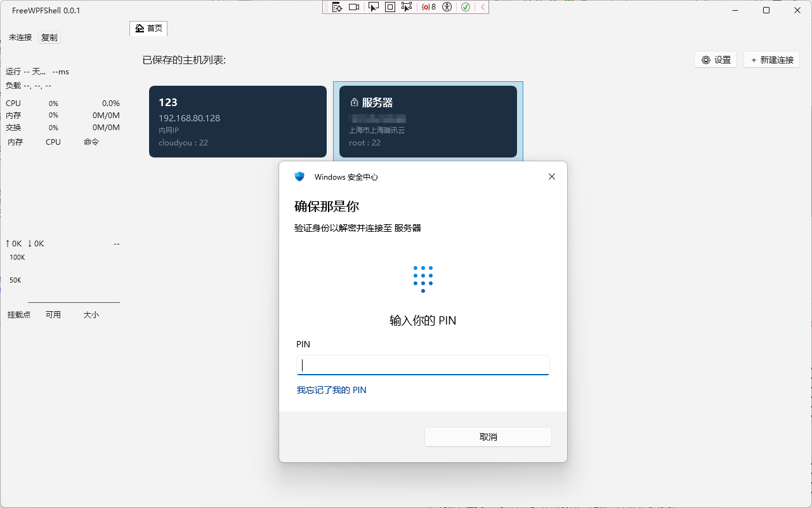Click the 命令 column header in sidebar
This screenshot has height=508, width=812.
pyautogui.click(x=91, y=142)
